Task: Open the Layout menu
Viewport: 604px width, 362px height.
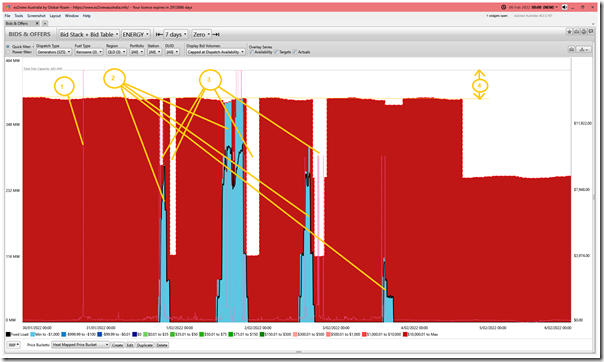Action: (55, 16)
